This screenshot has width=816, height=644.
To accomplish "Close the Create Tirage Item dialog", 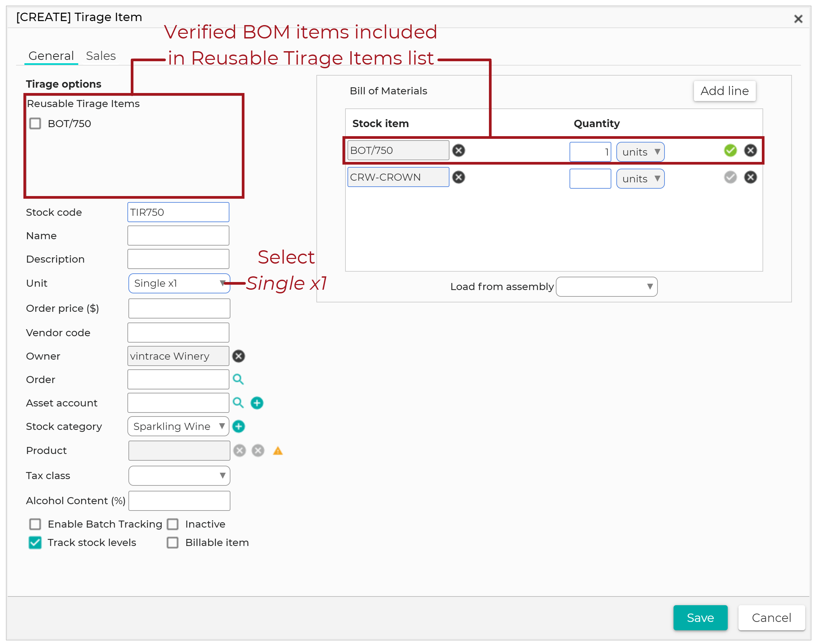I will (798, 19).
